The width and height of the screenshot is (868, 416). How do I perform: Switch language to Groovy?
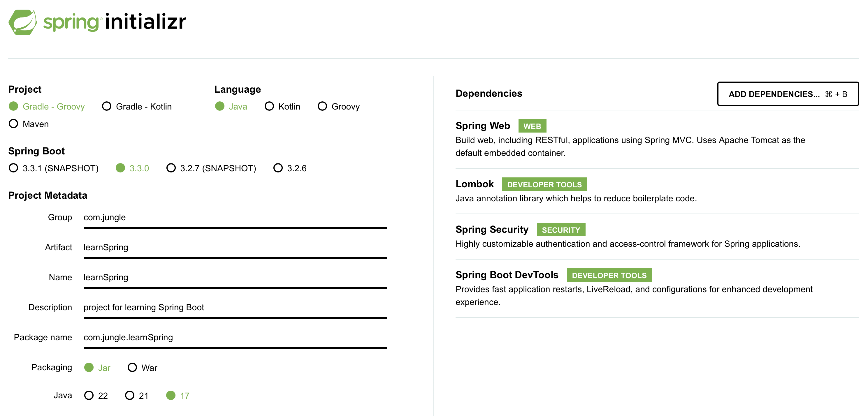(x=322, y=106)
